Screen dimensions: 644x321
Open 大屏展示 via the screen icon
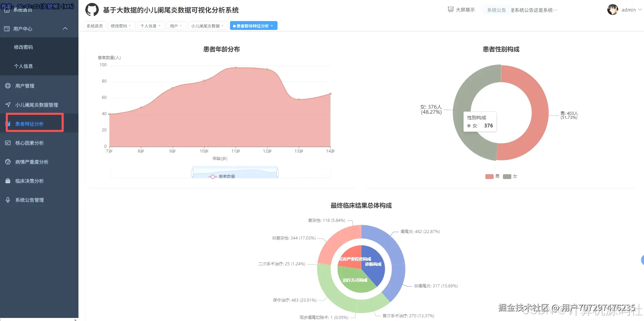450,10
